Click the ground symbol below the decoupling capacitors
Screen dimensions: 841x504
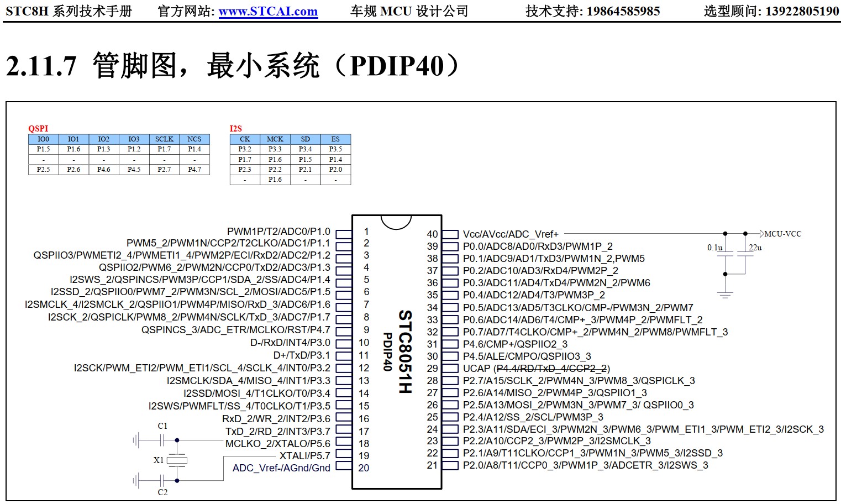pos(725,294)
